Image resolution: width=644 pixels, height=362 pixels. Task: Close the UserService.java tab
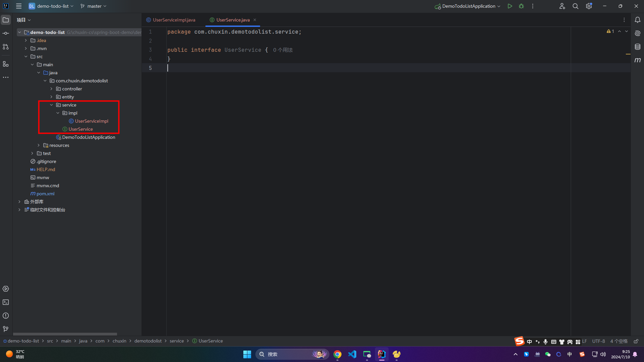point(255,20)
